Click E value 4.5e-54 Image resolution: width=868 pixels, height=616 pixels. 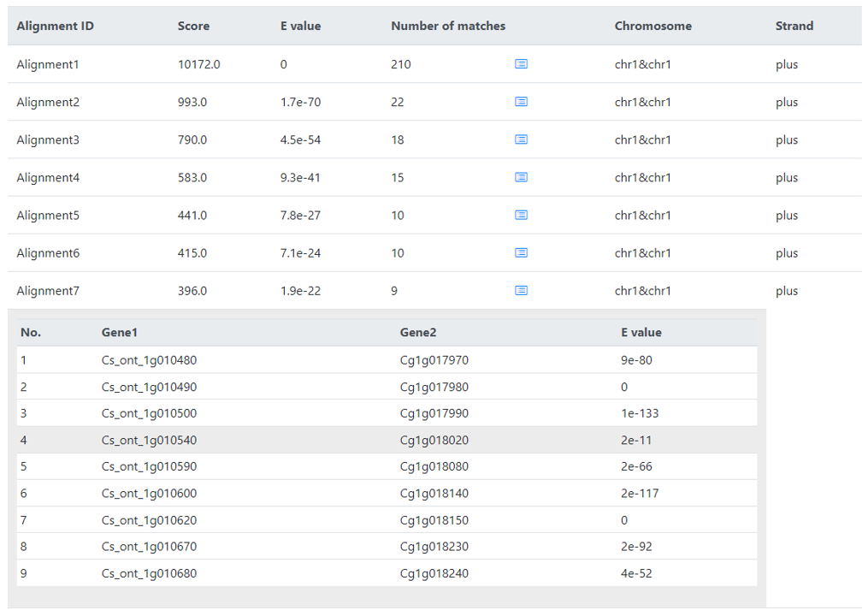[300, 139]
